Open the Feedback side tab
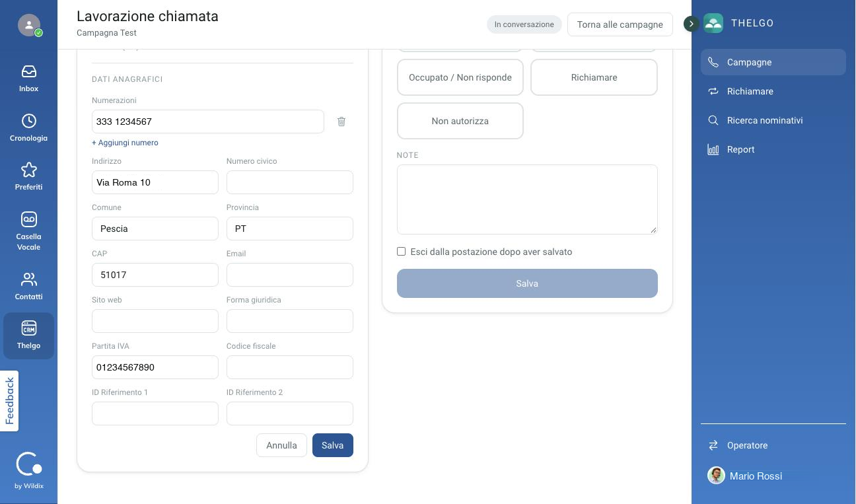856x504 pixels. click(9, 401)
